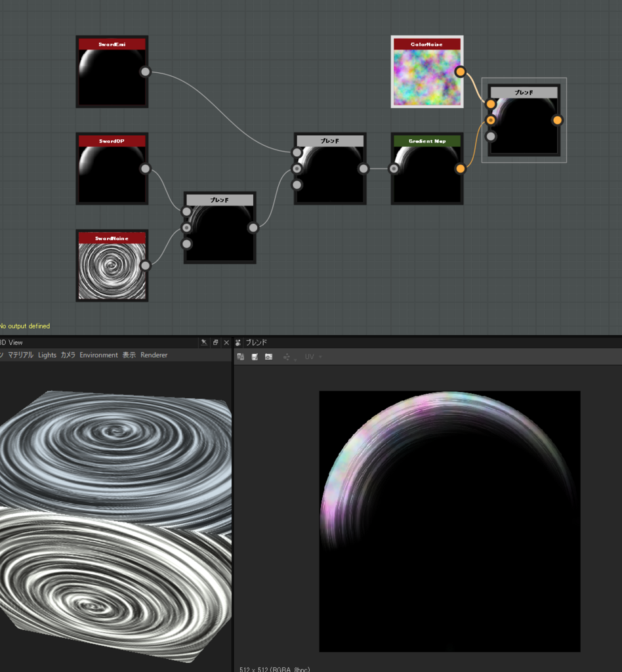622x672 pixels.
Task: Click the Gradient Map input connector
Action: pos(394,169)
